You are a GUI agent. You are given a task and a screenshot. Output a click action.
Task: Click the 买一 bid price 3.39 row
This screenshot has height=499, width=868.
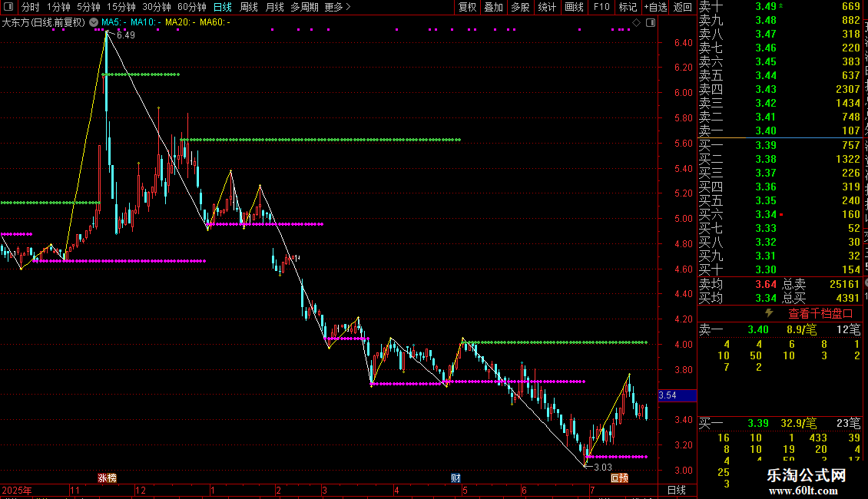pyautogui.click(x=780, y=145)
